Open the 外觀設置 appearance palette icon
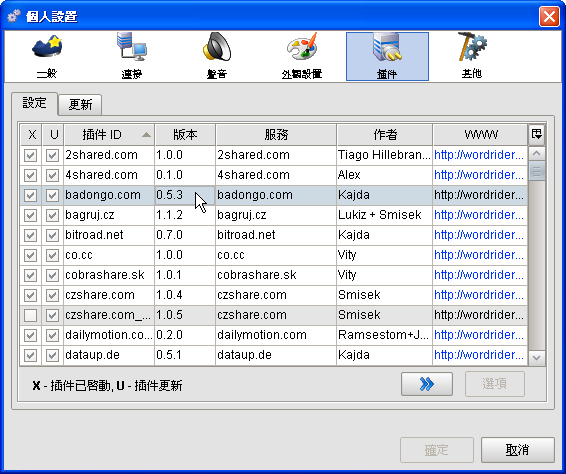 click(302, 56)
